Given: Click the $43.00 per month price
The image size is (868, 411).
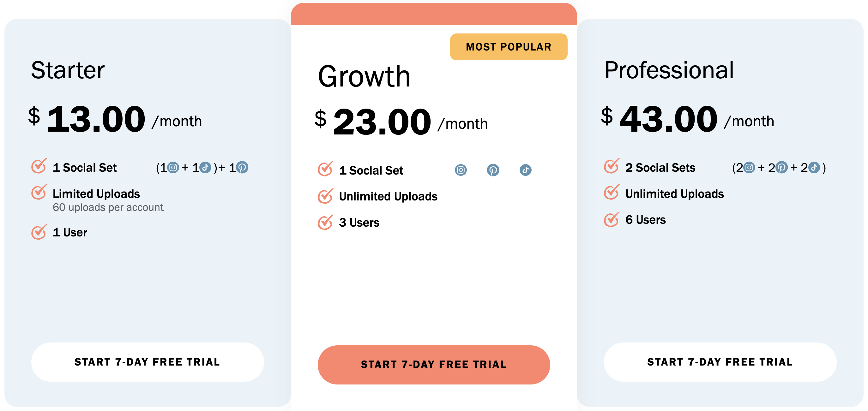Looking at the screenshot, I should click(x=687, y=119).
